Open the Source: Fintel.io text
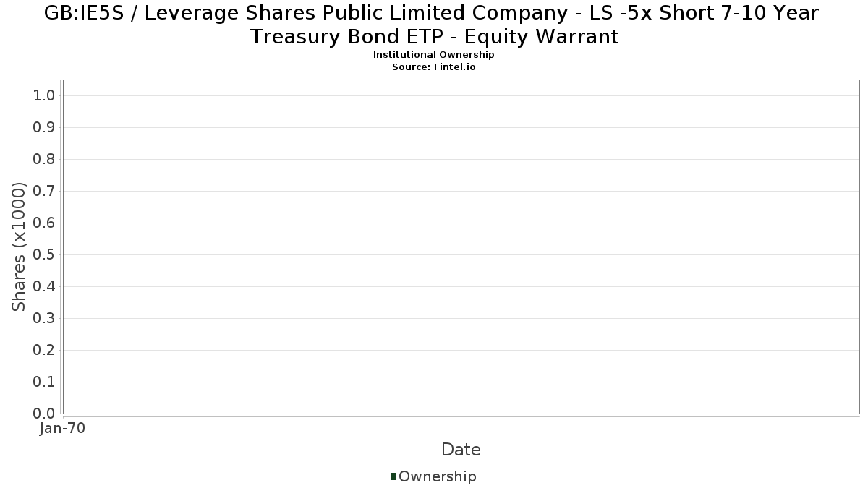Image resolution: width=868 pixels, height=488 pixels. (433, 67)
